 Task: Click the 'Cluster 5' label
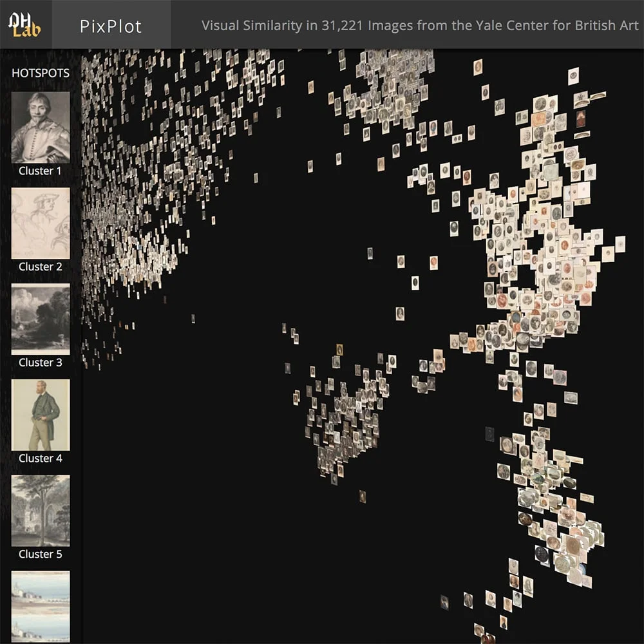click(40, 554)
